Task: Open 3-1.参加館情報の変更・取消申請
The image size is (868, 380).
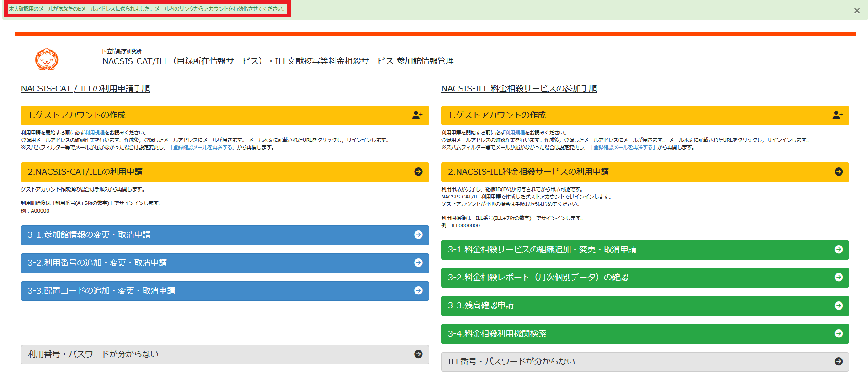Action: tap(225, 235)
